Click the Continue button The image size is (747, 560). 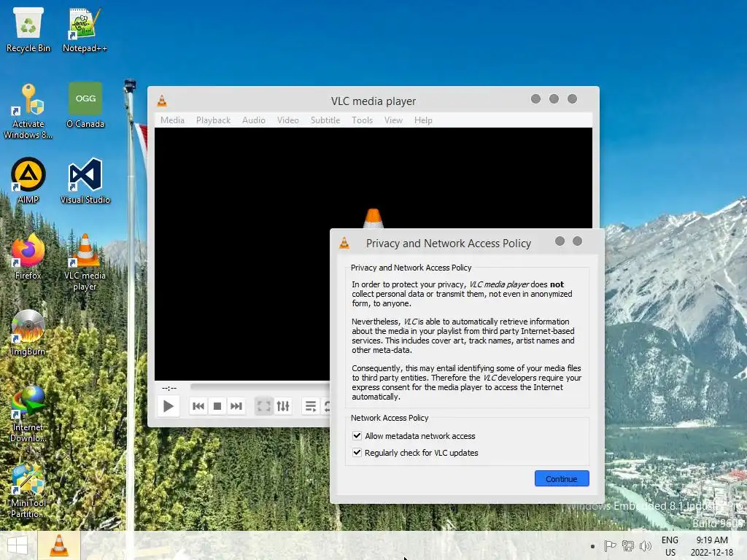(x=562, y=478)
